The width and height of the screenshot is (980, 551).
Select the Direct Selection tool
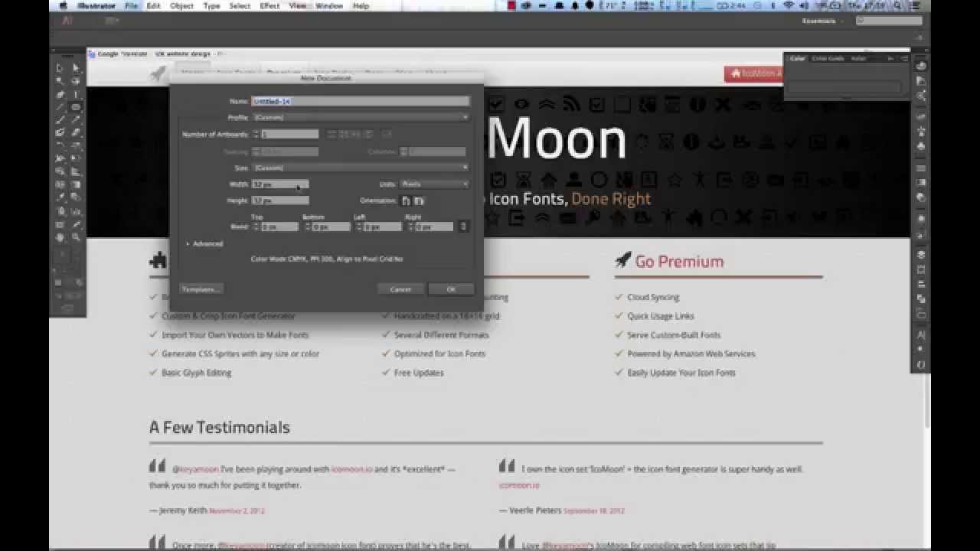(76, 68)
